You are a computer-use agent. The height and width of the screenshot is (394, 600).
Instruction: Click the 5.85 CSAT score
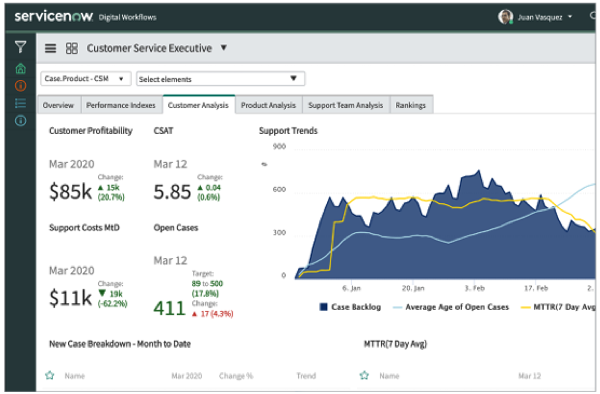[172, 192]
